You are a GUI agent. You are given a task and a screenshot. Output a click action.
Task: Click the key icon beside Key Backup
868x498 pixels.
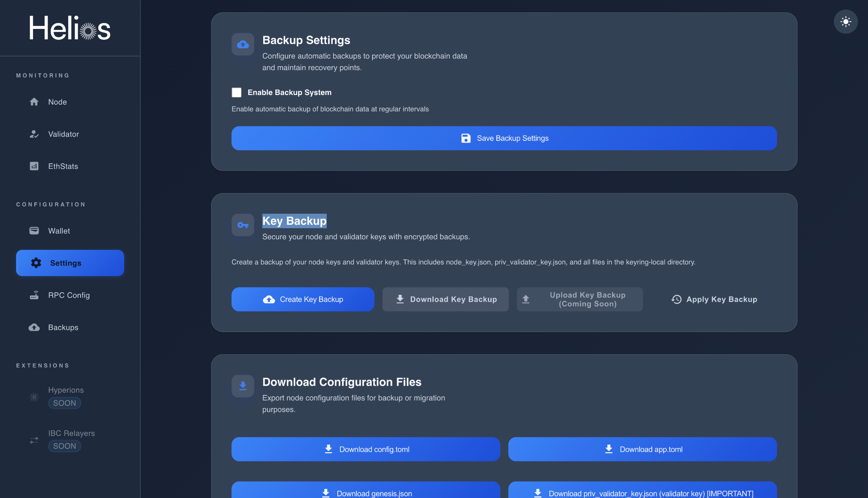pos(242,225)
